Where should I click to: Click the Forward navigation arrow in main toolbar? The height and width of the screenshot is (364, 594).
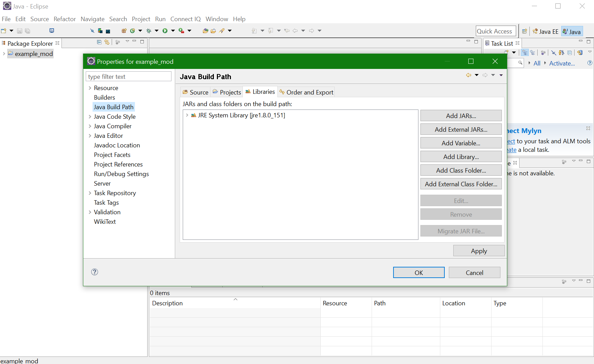pos(312,31)
